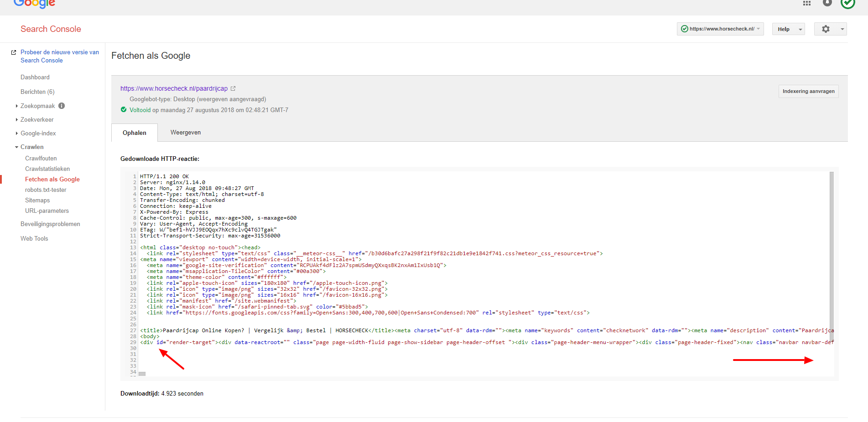Open robots.txt-tester in sidebar
The image size is (868, 422).
click(x=46, y=190)
